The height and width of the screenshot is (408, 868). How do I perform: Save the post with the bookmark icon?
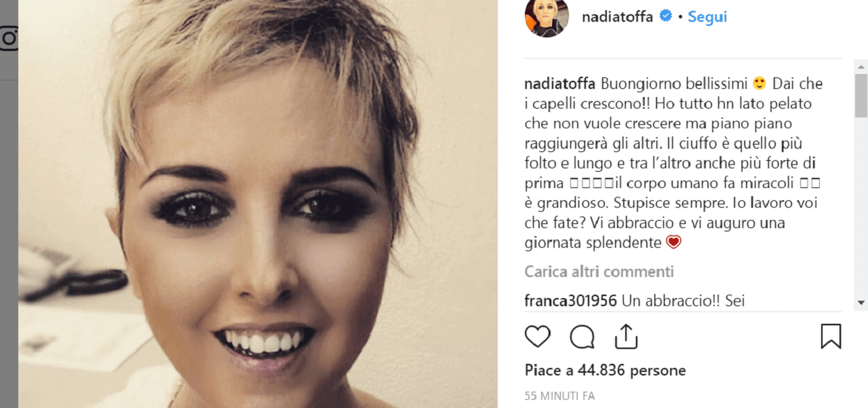tap(831, 337)
